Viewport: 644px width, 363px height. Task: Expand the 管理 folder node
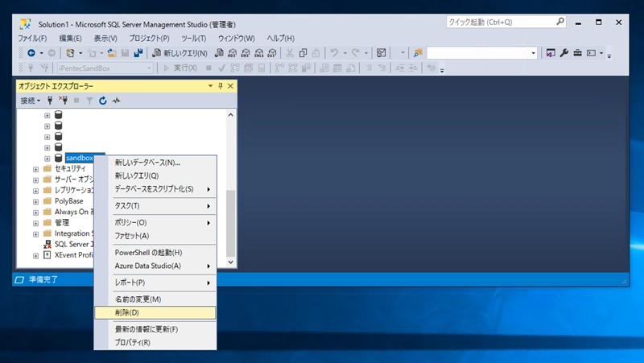click(35, 224)
